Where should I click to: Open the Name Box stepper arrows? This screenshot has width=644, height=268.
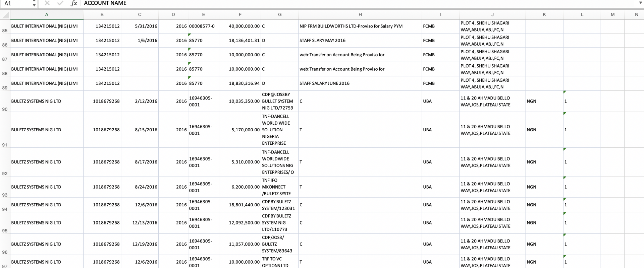34,3
